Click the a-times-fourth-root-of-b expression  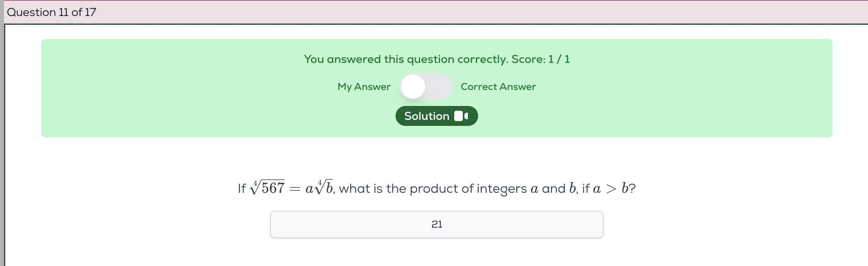[x=319, y=187]
